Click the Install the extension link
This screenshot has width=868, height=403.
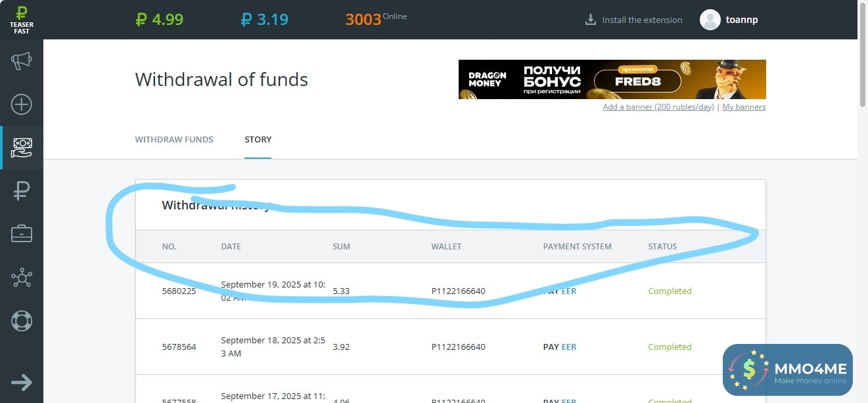click(x=642, y=20)
